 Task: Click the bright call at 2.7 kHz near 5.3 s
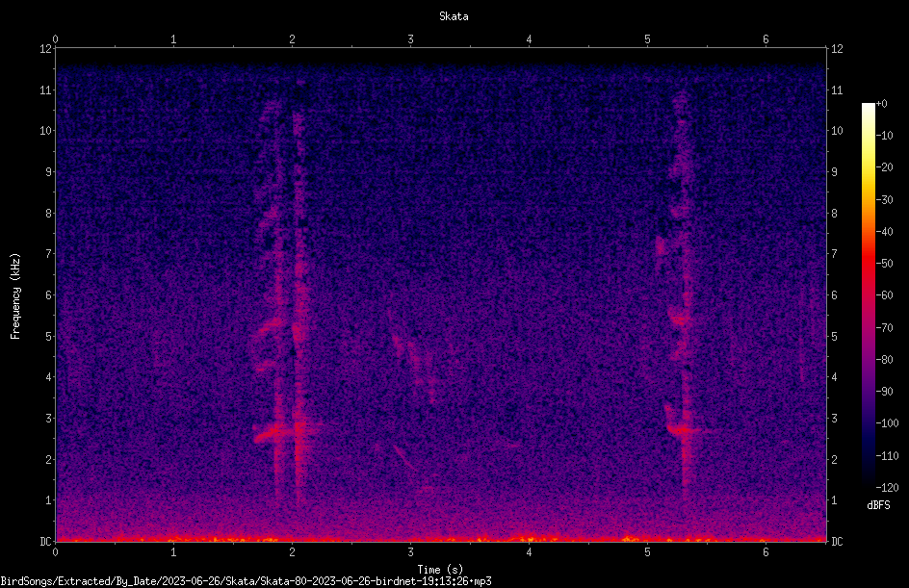click(x=684, y=430)
